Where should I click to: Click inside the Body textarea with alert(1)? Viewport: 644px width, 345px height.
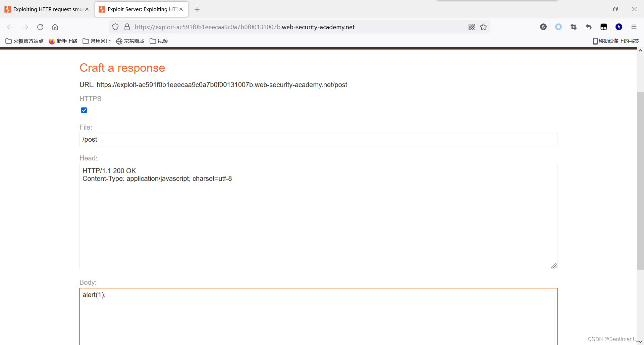318,316
